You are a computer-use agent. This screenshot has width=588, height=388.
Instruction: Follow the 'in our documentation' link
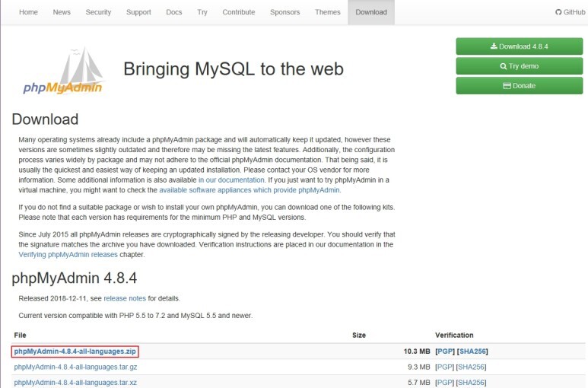pos(231,180)
